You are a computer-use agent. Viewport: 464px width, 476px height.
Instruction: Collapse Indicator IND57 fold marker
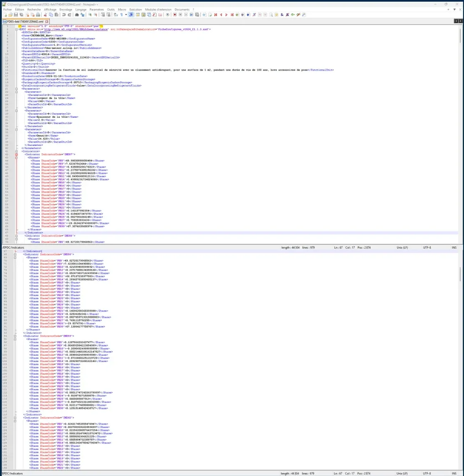pyautogui.click(x=17, y=154)
